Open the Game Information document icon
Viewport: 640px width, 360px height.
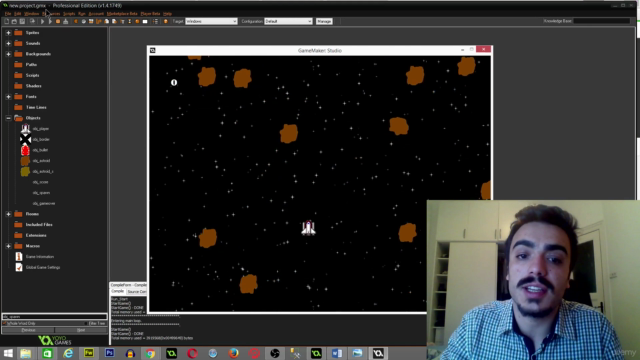pos(19,257)
